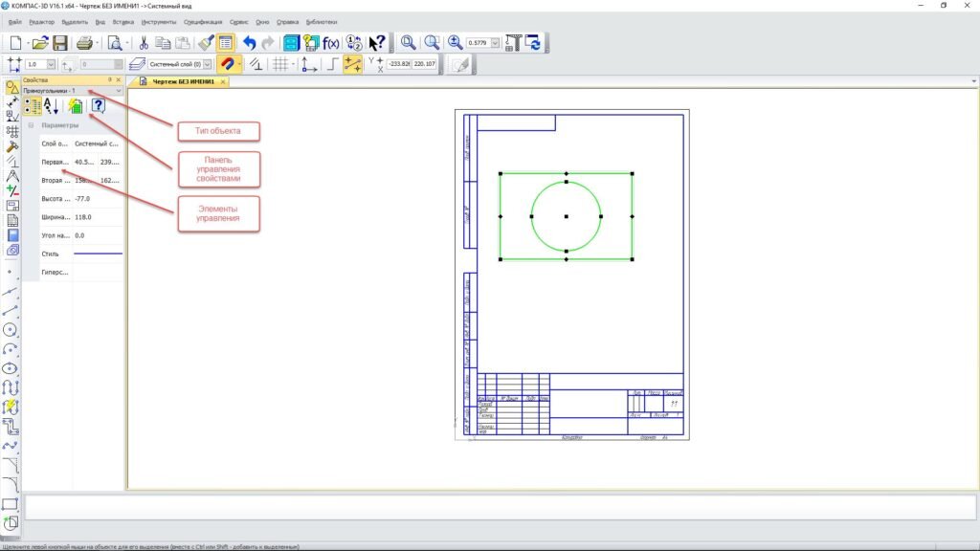Open a file with the folder icon
Viewport: 980px width, 551px height.
coord(40,42)
